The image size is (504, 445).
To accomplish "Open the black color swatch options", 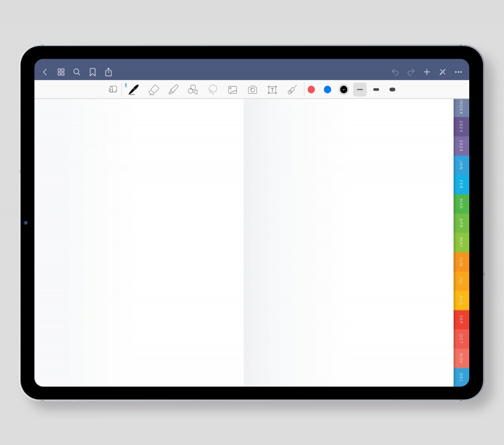I will pyautogui.click(x=344, y=90).
